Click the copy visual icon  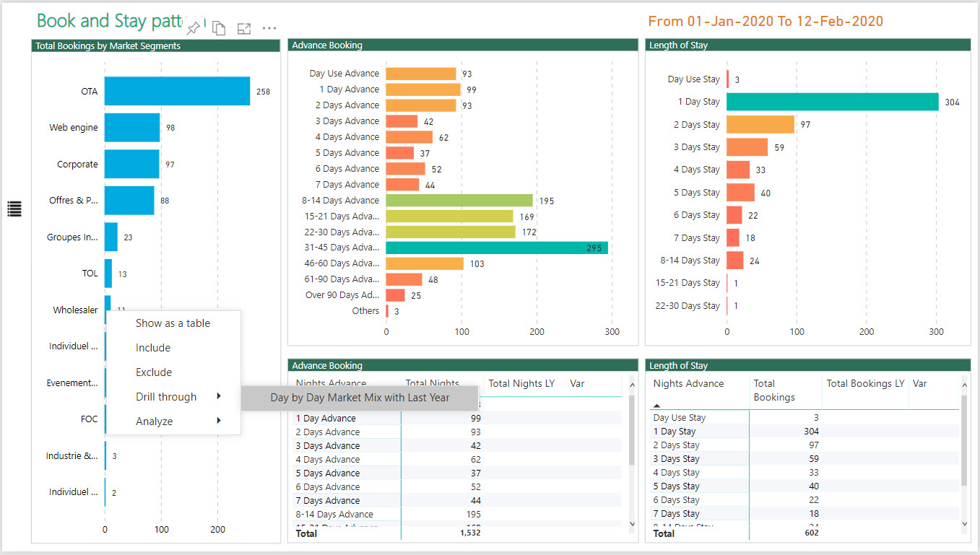click(x=219, y=28)
